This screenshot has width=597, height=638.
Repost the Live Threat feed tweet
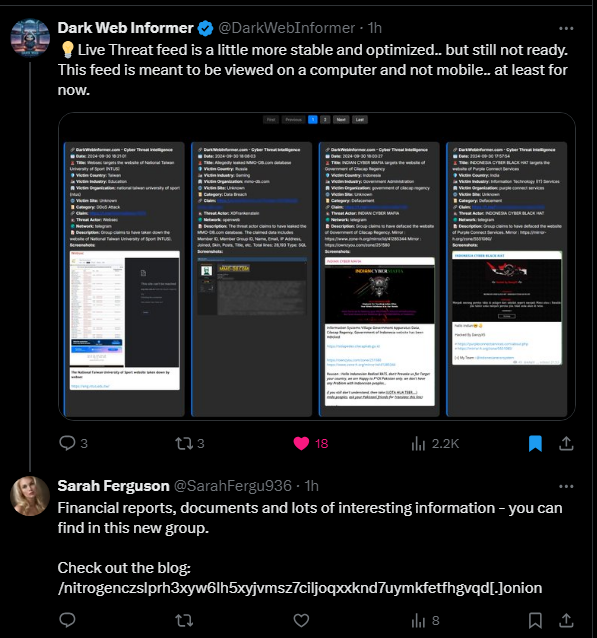[184, 443]
